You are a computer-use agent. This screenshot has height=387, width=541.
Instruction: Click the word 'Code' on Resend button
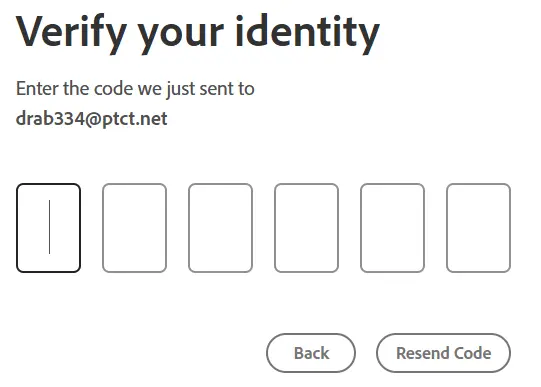(473, 353)
